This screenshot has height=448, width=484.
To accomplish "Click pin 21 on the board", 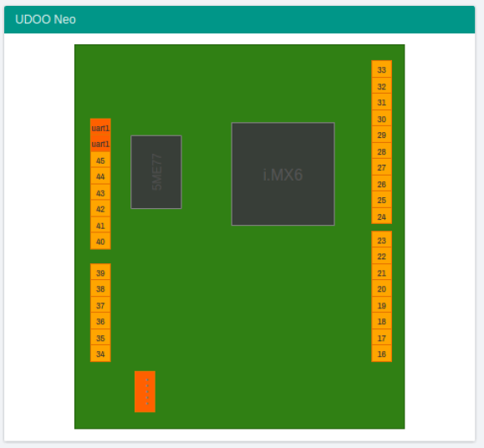I will 381,272.
